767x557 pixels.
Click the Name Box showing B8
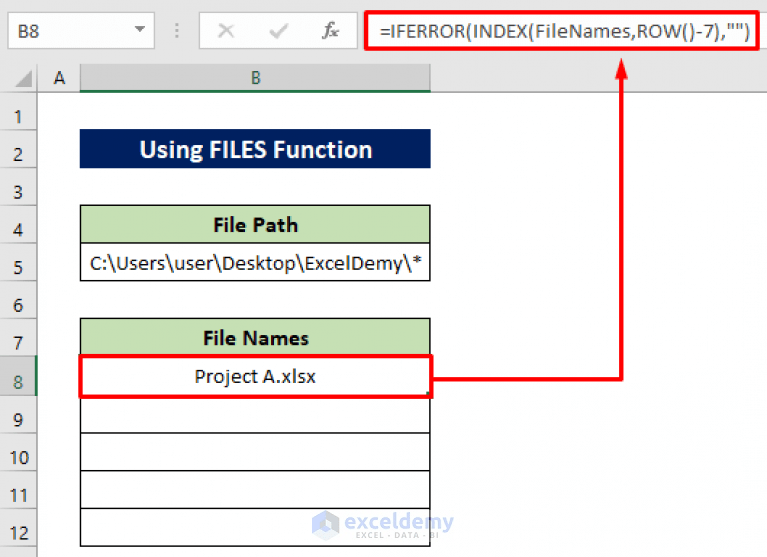[81, 31]
